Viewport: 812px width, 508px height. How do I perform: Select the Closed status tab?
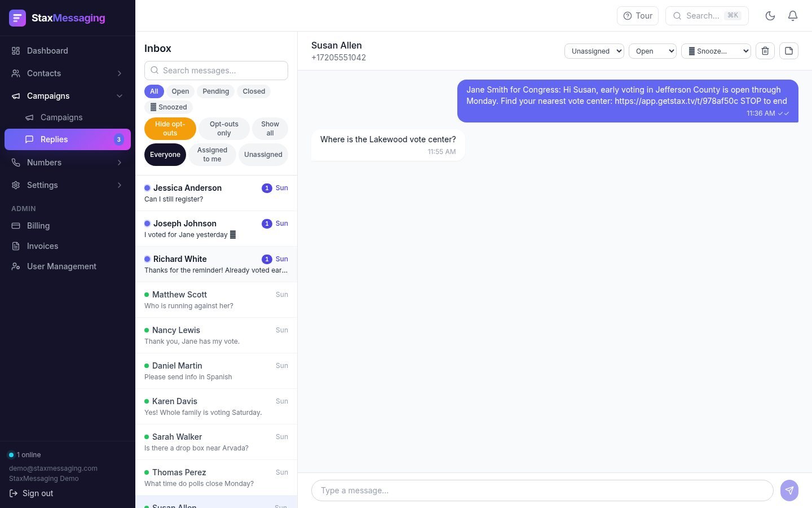click(254, 91)
